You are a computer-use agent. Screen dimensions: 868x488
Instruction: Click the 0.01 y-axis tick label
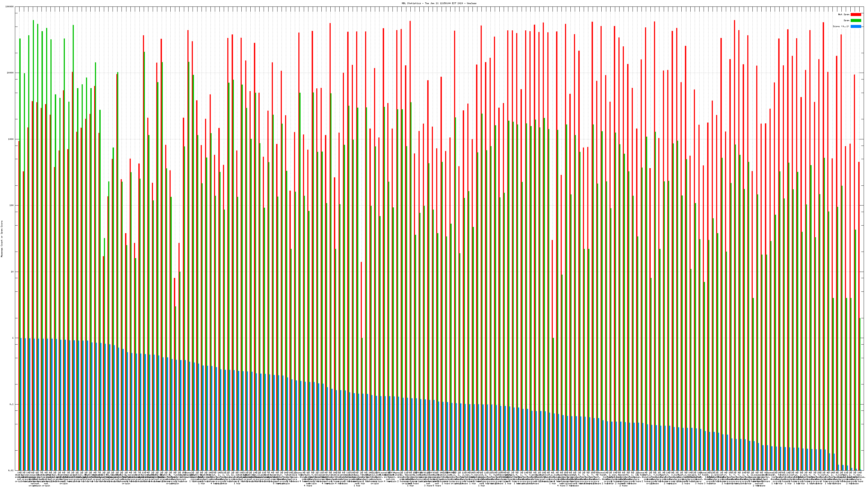(11, 470)
